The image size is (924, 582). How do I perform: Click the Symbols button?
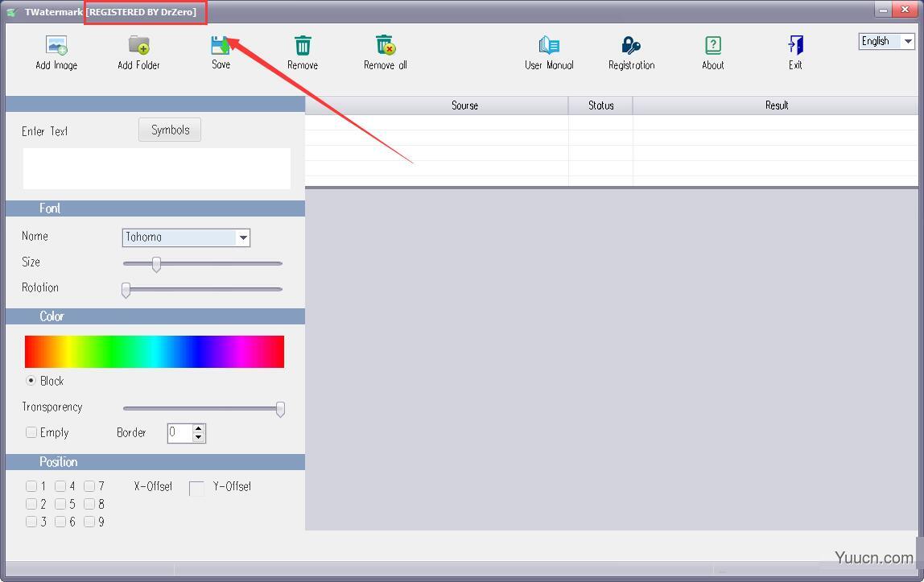pos(170,130)
